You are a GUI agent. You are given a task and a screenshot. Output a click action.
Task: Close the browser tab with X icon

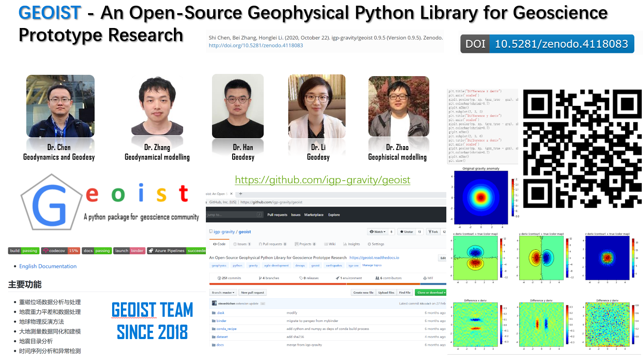231,194
